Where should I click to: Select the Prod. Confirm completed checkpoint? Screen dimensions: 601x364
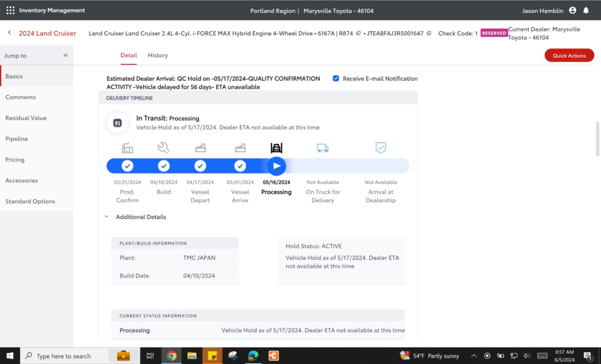pyautogui.click(x=127, y=166)
